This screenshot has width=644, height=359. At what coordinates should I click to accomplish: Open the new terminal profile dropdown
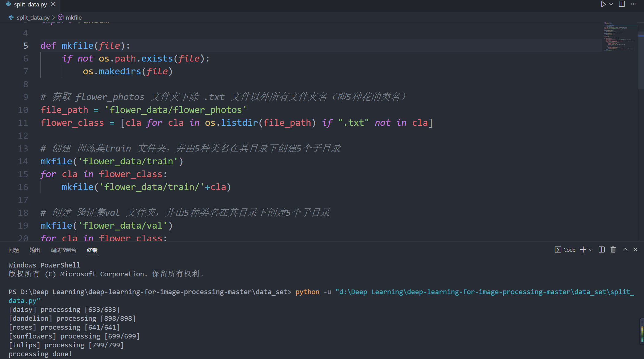[x=591, y=250]
